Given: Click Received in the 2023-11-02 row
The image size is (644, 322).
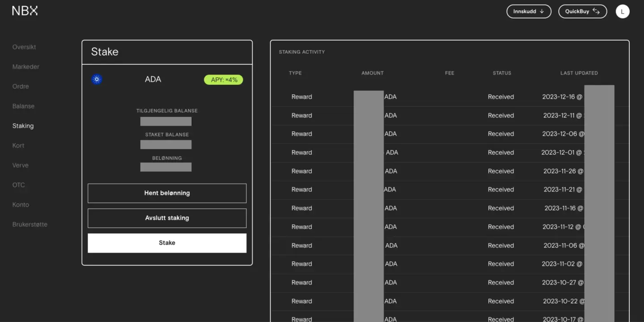Looking at the screenshot, I should [x=501, y=264].
